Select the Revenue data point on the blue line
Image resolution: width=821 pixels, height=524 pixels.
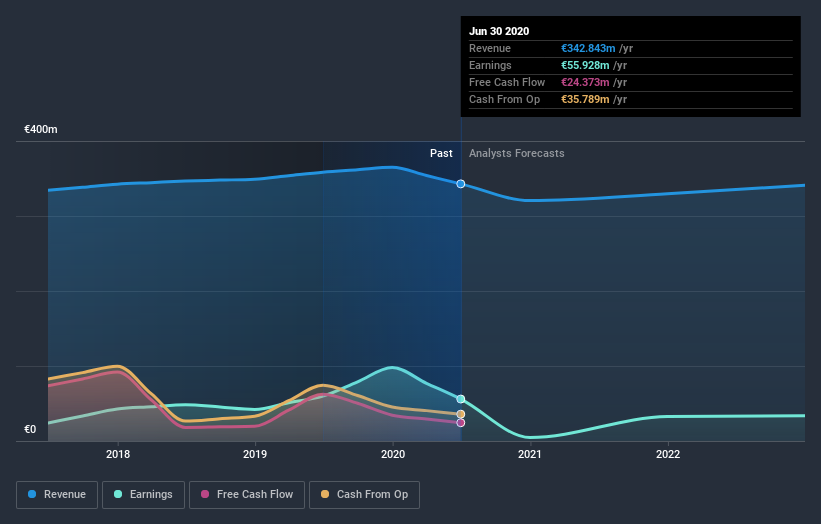point(461,184)
